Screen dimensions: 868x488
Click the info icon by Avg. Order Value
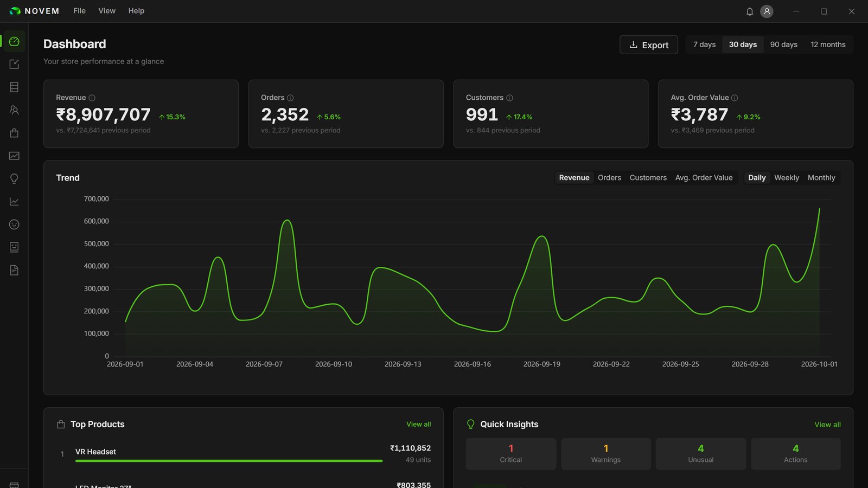pyautogui.click(x=735, y=98)
